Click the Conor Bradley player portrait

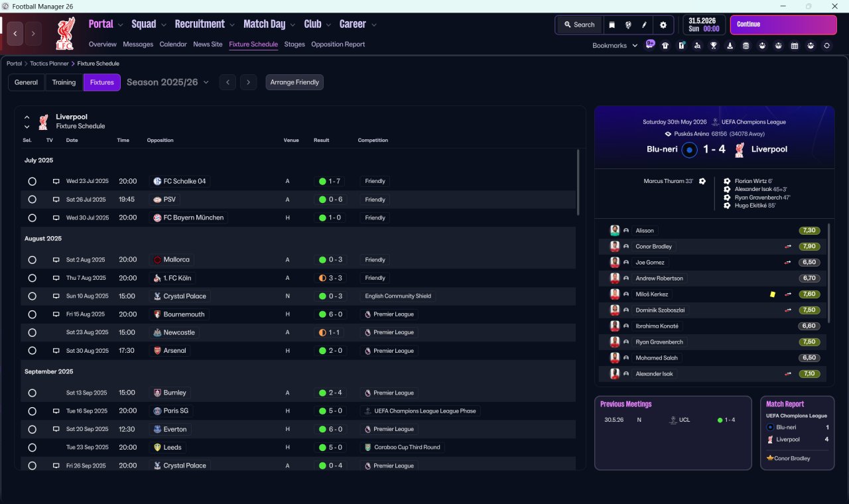615,247
